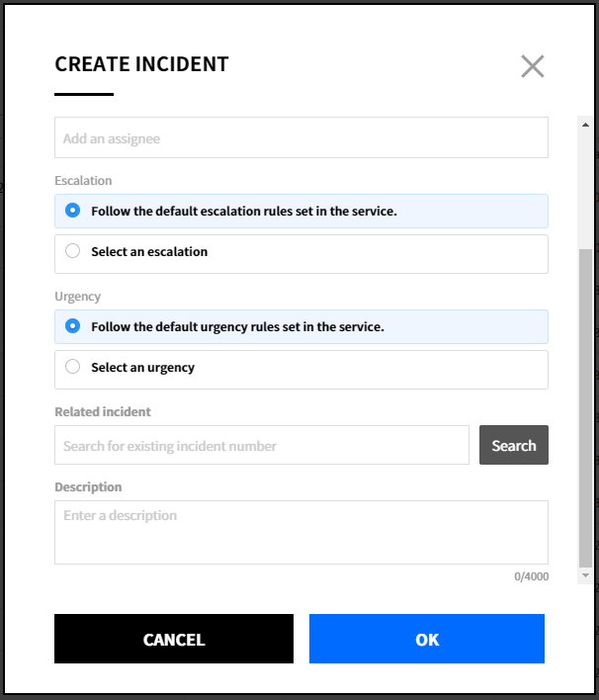Click into the Description text area
This screenshot has width=599, height=700.
point(300,532)
